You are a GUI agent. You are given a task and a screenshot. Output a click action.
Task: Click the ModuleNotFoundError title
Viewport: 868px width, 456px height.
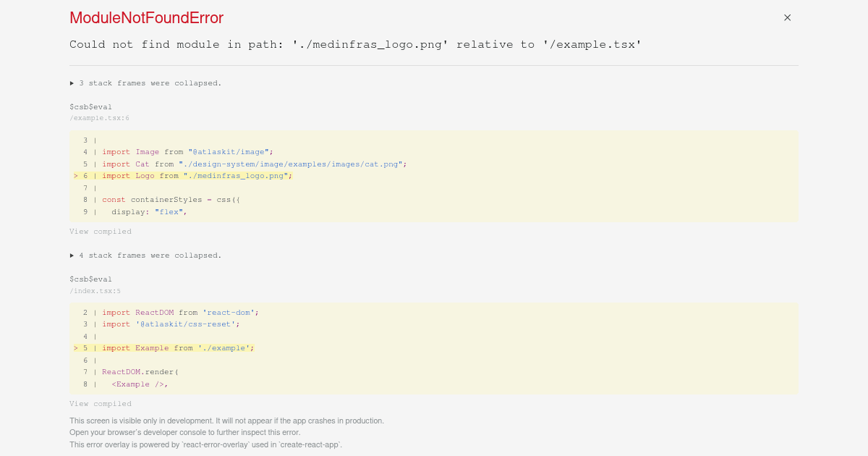145,17
